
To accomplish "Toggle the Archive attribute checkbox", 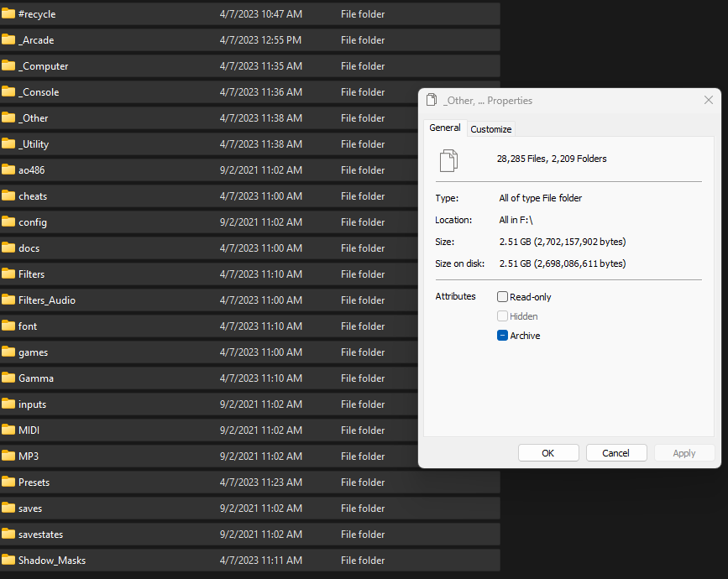I will [502, 336].
